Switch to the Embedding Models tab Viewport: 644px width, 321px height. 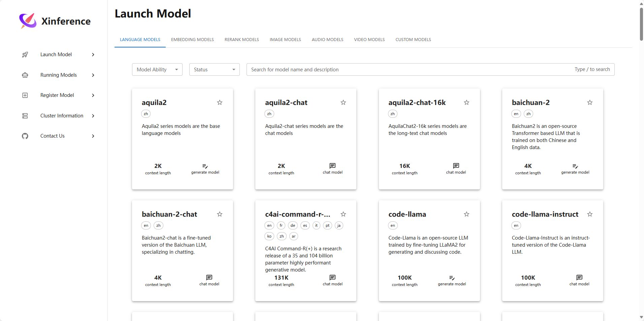click(x=192, y=40)
